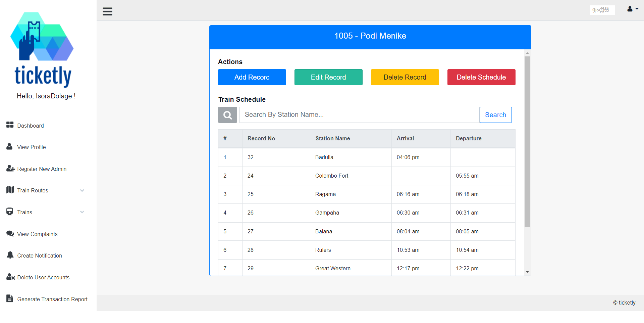Click the View Profile person icon
Viewport: 644px width, 323px height.
pos(9,146)
